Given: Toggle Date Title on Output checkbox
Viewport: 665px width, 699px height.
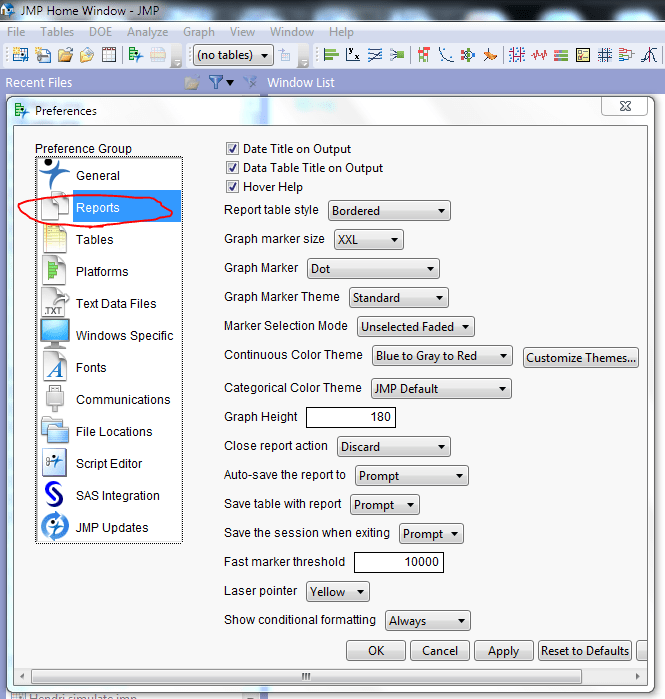Looking at the screenshot, I should pyautogui.click(x=232, y=148).
